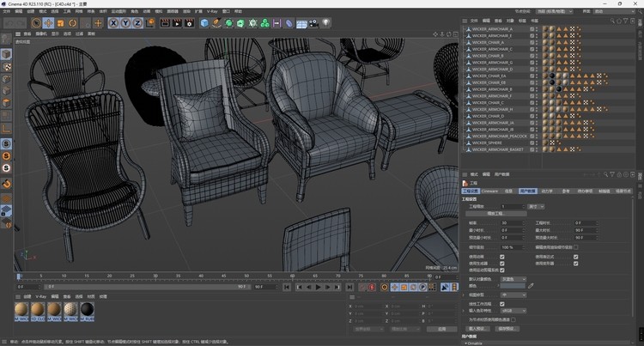Image resolution: width=644 pixels, height=346 pixels.
Task: Open the view clipping dropdown
Action: point(513,295)
